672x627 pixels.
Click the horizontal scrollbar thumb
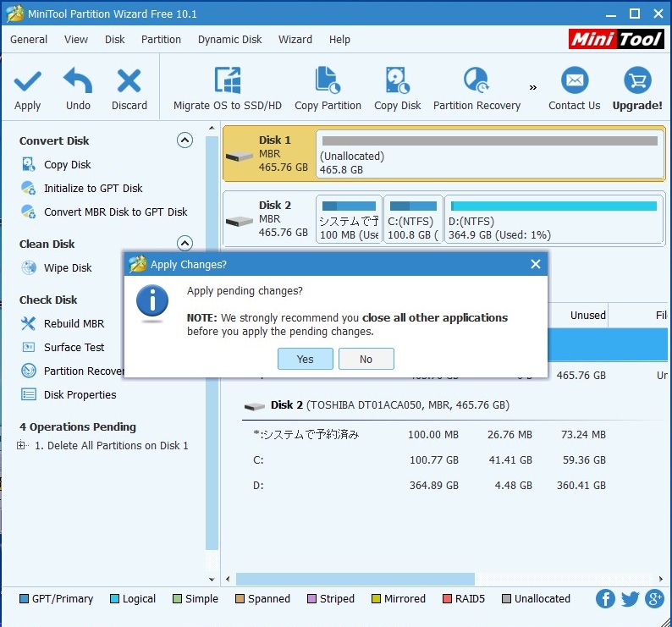pyautogui.click(x=355, y=579)
